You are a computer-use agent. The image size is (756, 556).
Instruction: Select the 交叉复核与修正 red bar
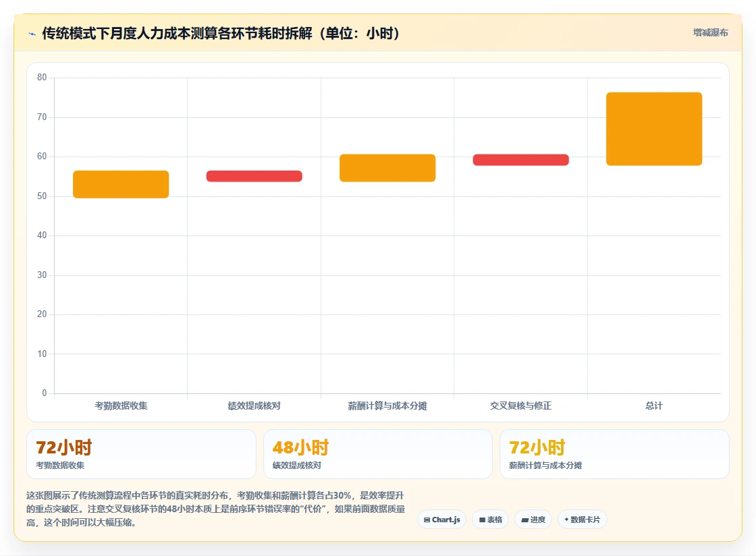pyautogui.click(x=520, y=159)
